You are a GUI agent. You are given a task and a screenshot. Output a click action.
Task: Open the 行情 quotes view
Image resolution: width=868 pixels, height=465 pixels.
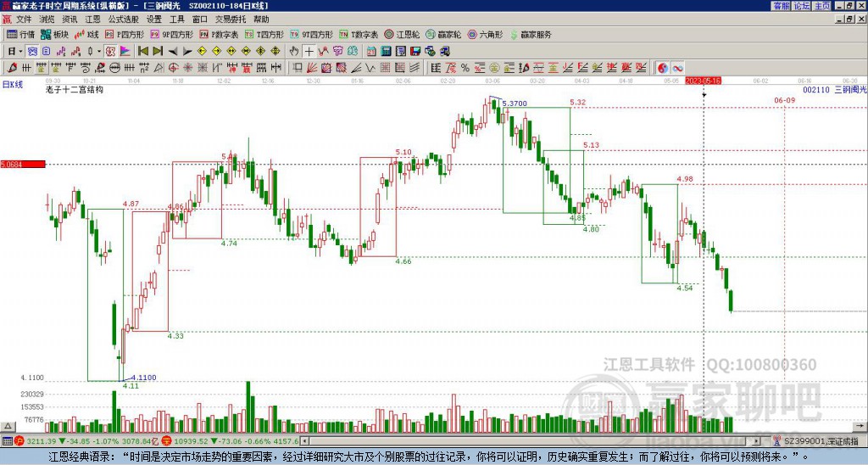point(20,34)
